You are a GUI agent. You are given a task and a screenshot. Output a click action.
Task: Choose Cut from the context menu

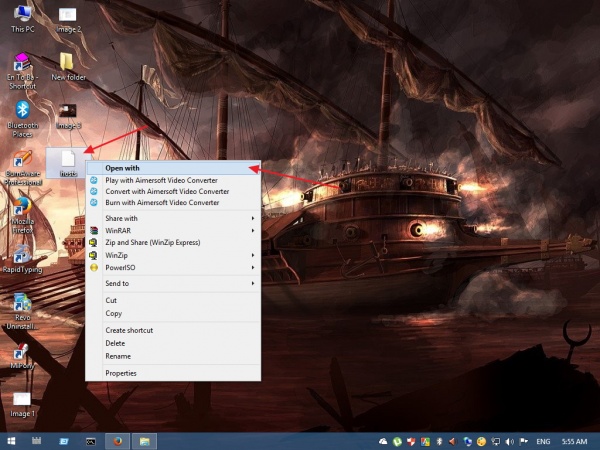click(173, 300)
